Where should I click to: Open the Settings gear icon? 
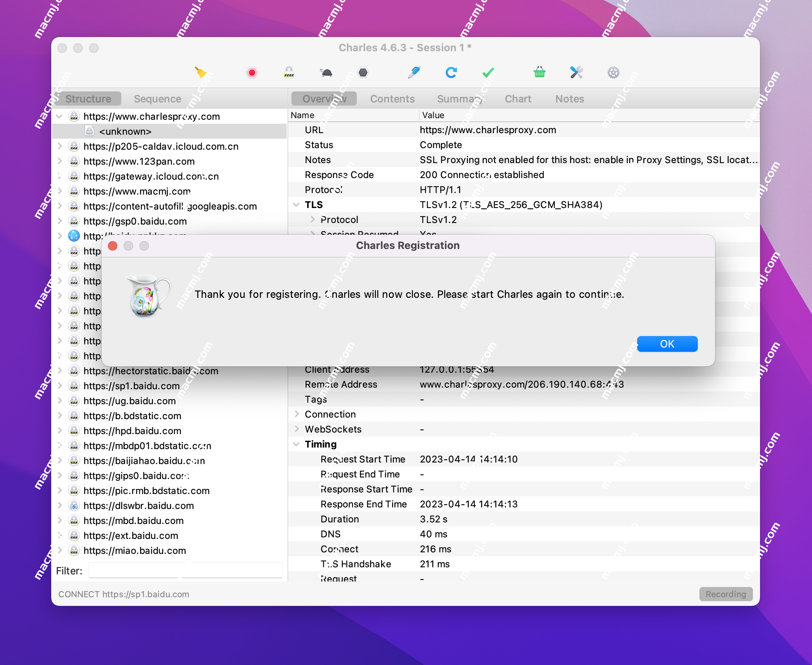614,72
